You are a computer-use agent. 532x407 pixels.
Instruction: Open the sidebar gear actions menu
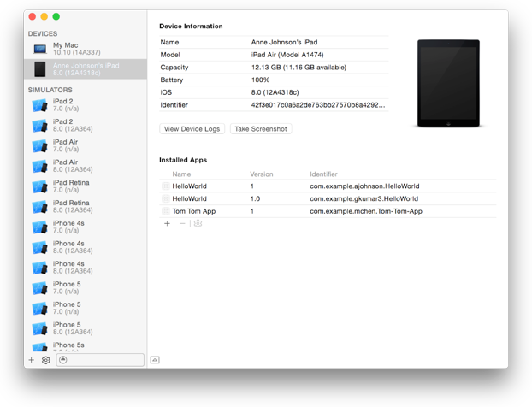[x=46, y=360]
